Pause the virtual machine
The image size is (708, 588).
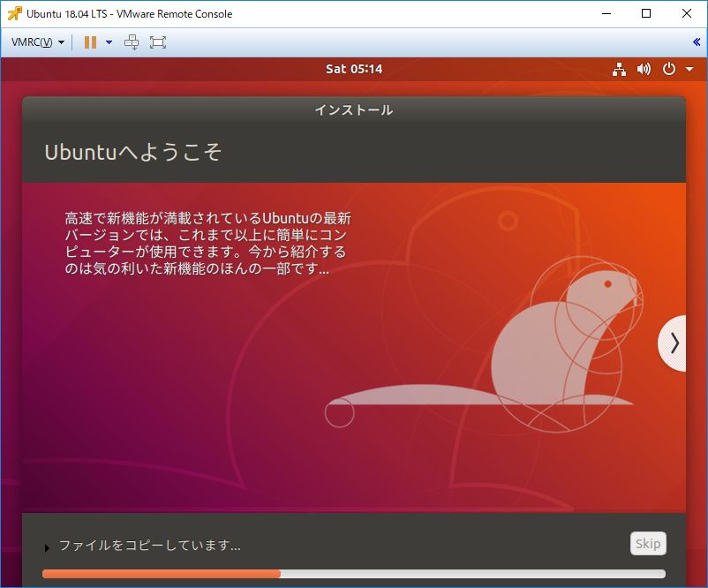click(90, 42)
